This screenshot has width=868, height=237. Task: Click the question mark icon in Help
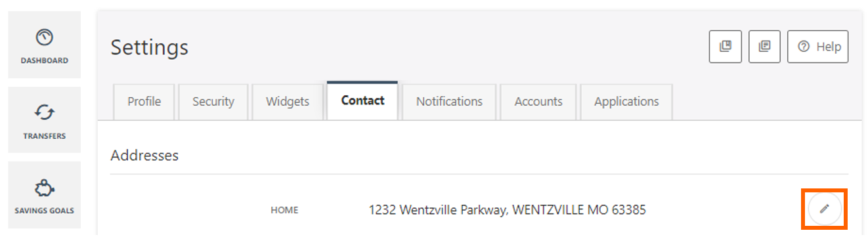click(804, 47)
